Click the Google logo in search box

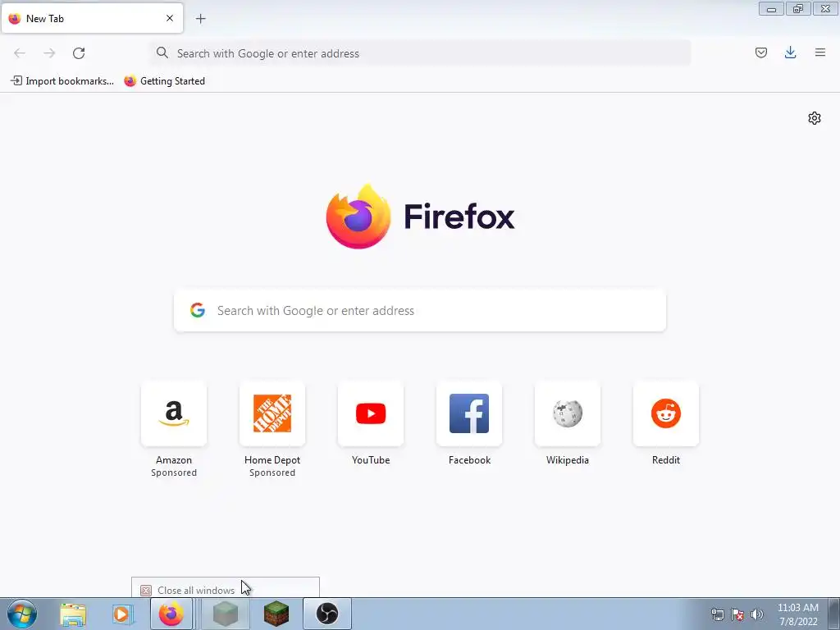[198, 310]
